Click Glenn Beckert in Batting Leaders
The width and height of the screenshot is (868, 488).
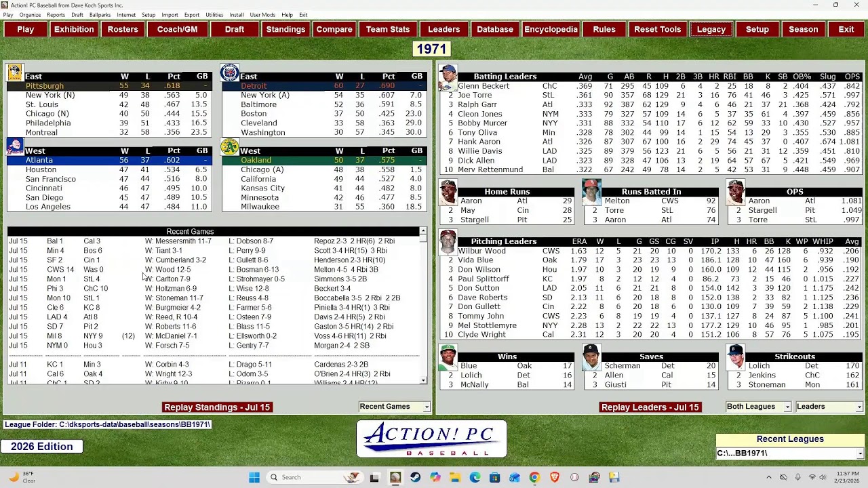click(x=484, y=86)
